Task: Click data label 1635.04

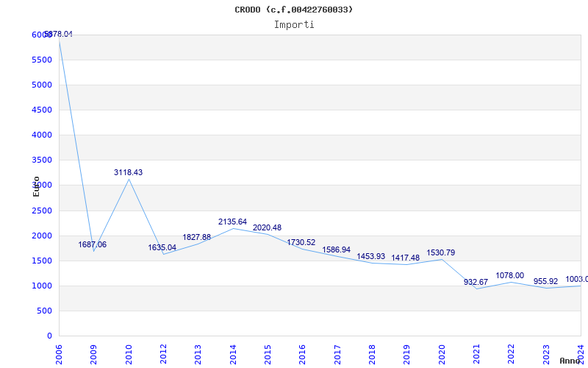Action: click(162, 248)
